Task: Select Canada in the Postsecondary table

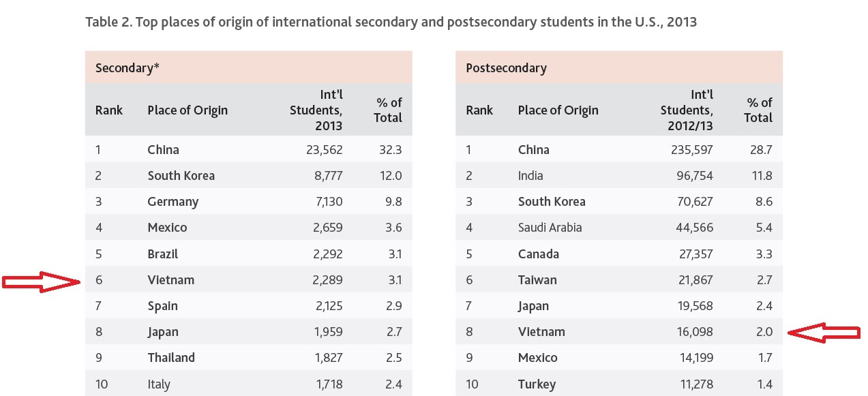Action: (x=539, y=254)
